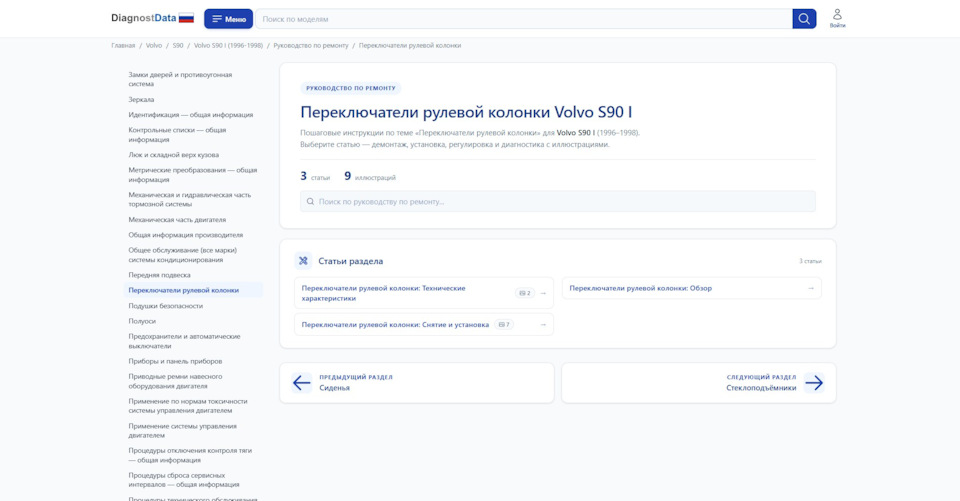Go to Главная breadcrumb
Screen dimensions: 960x501
point(123,45)
